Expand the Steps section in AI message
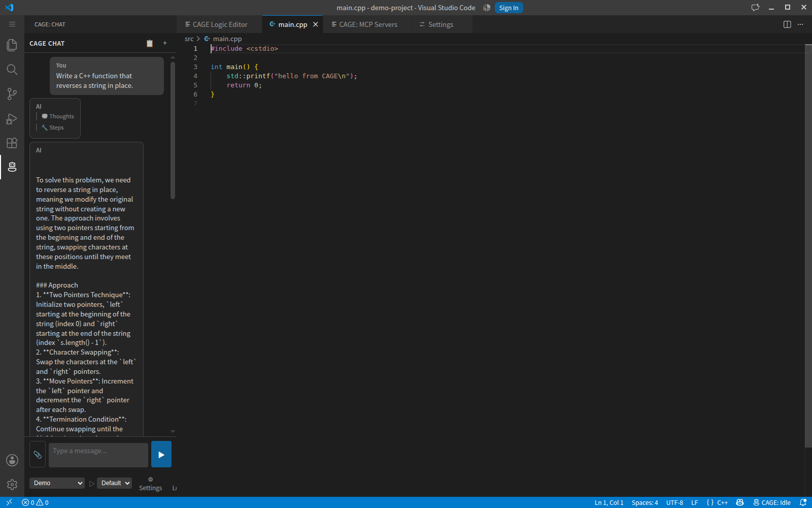 (x=53, y=128)
